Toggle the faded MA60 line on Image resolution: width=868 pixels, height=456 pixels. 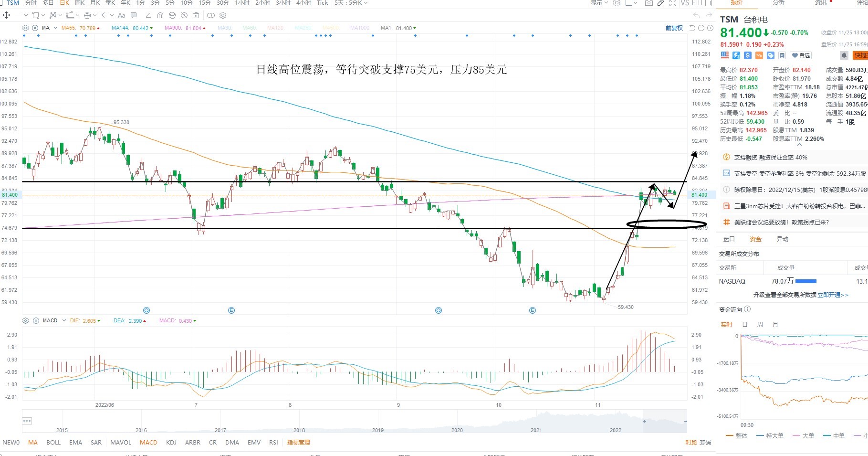250,28
